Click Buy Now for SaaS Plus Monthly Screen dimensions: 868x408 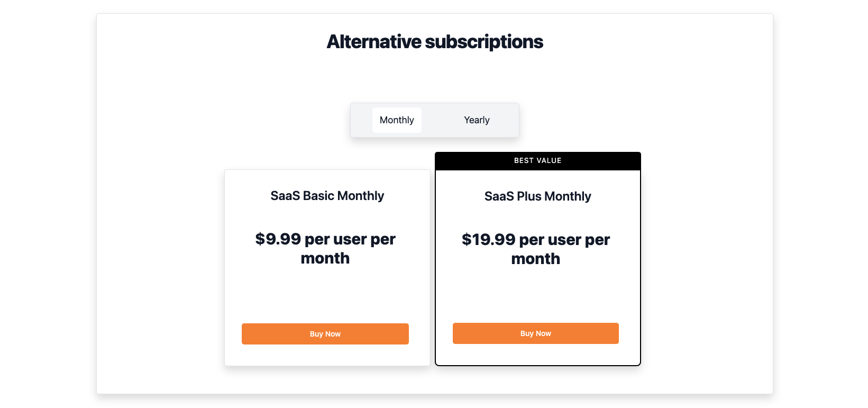click(535, 333)
